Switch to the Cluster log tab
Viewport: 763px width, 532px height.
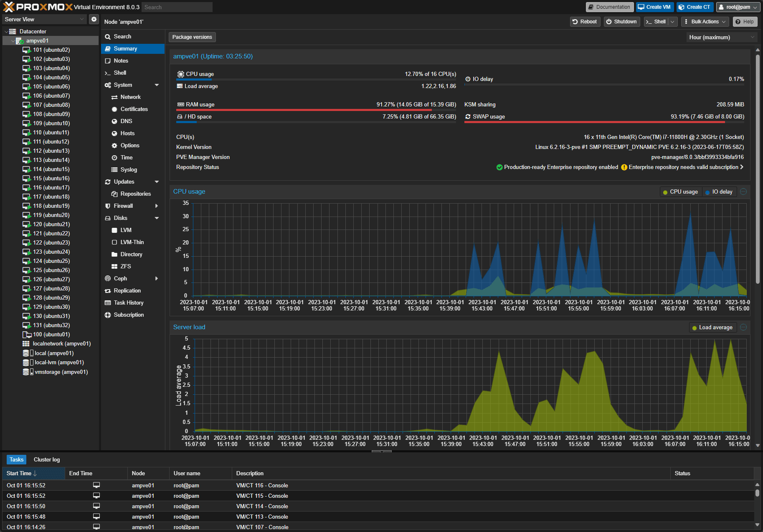47,460
